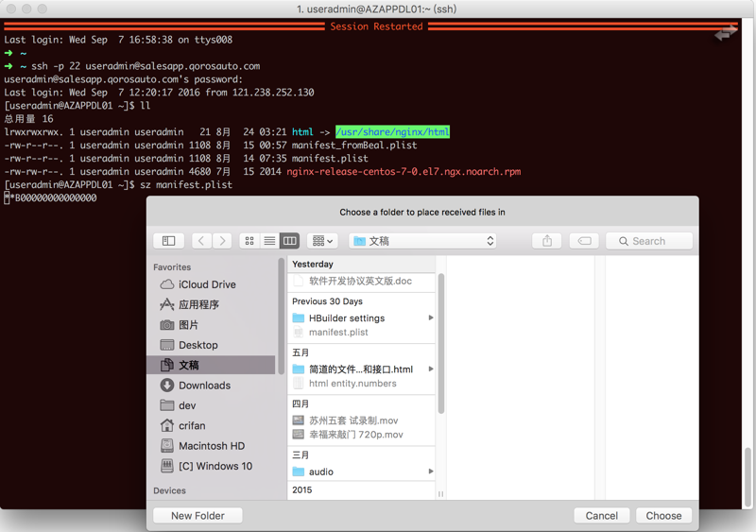
Task: Click the file column vertical scrollbar
Action: (441, 343)
